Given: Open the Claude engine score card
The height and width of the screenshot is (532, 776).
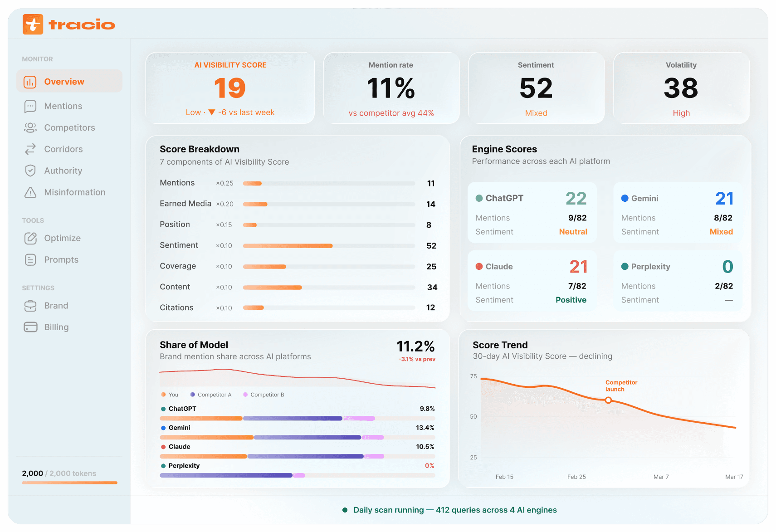Looking at the screenshot, I should pyautogui.click(x=532, y=281).
